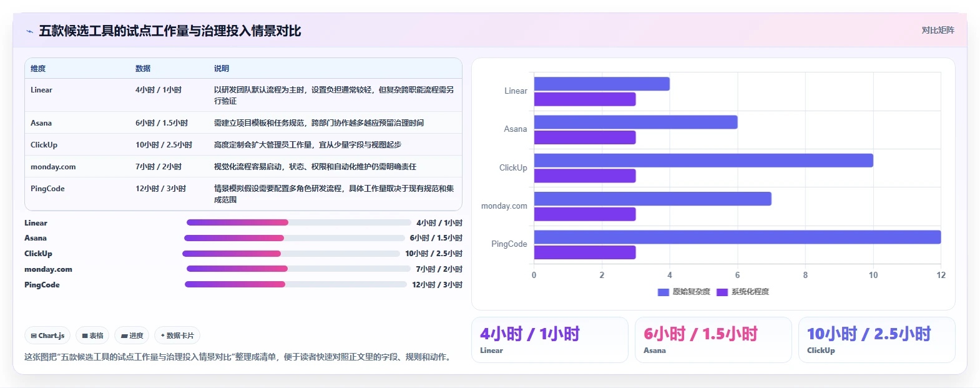Click the ClickUp label on chart axis

513,167
